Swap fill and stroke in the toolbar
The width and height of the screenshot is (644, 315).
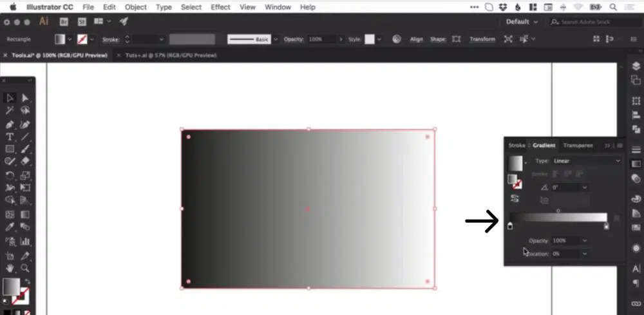(x=27, y=282)
